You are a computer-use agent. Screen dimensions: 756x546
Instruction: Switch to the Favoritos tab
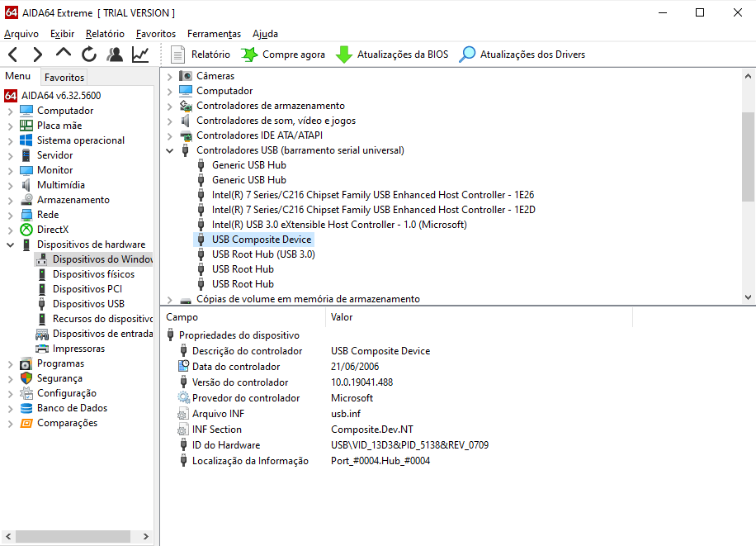click(64, 78)
